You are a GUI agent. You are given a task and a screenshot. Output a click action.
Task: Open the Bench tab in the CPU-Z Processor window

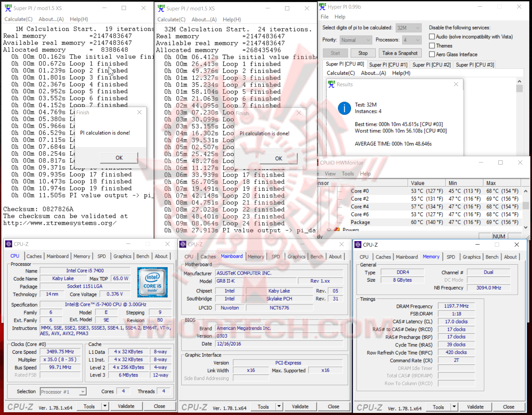143,256
